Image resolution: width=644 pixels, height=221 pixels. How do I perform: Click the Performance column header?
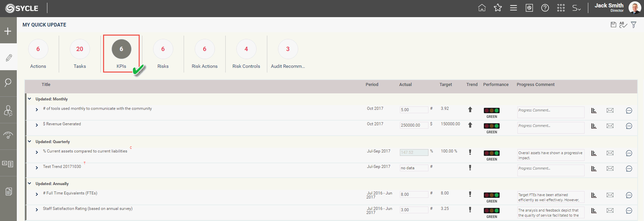496,85
